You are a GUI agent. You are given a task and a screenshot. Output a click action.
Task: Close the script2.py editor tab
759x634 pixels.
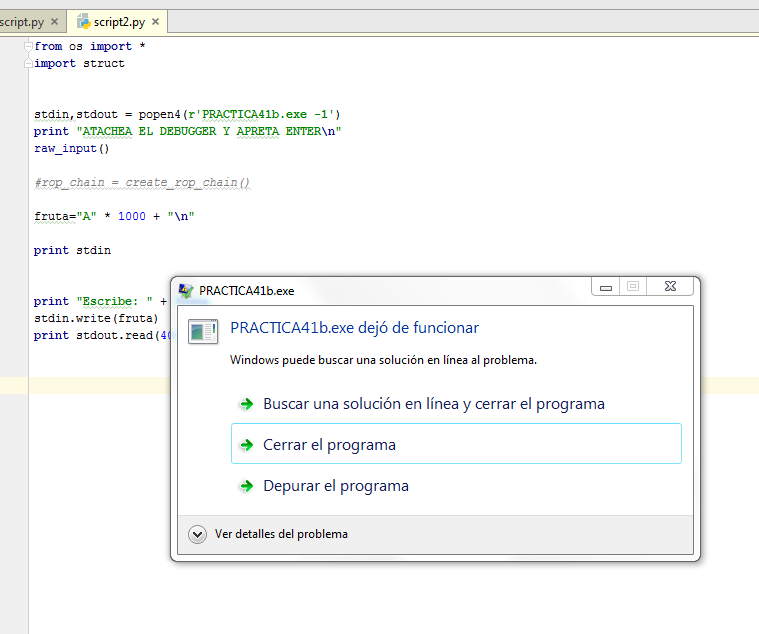[x=155, y=22]
